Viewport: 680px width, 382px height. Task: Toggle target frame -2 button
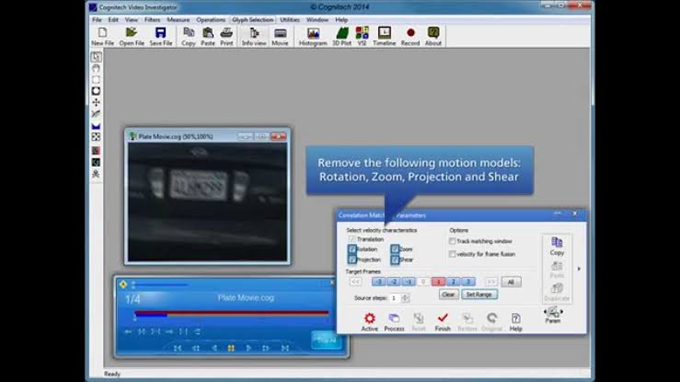point(394,282)
